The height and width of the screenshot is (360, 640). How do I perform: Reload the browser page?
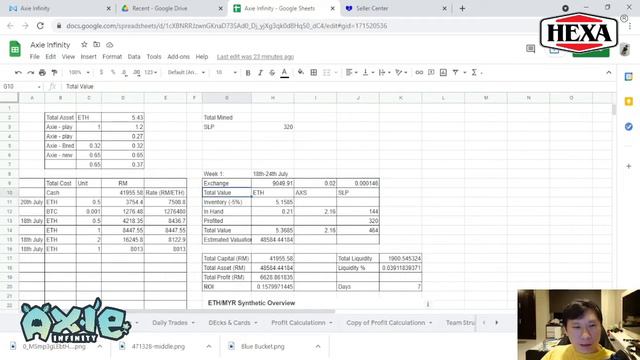point(40,26)
